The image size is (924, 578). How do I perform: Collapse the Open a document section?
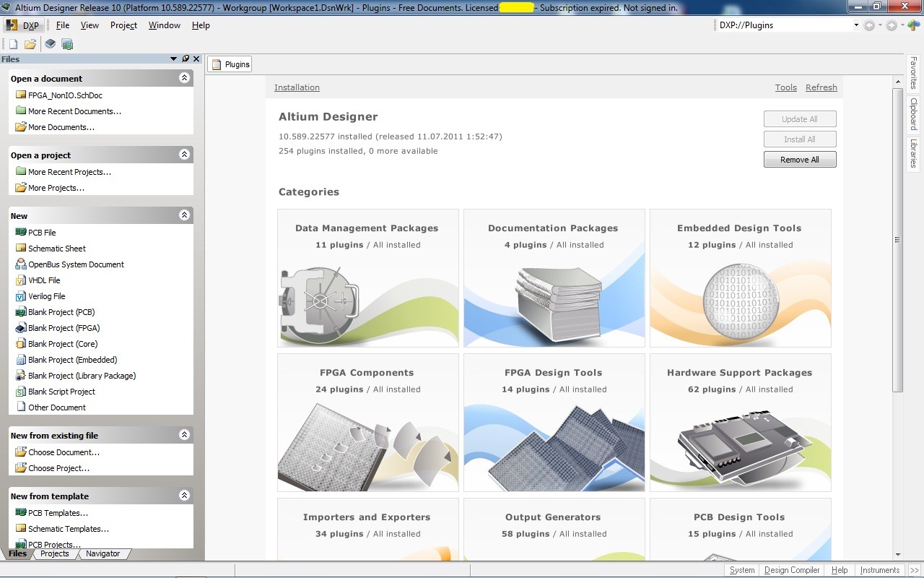tap(184, 78)
